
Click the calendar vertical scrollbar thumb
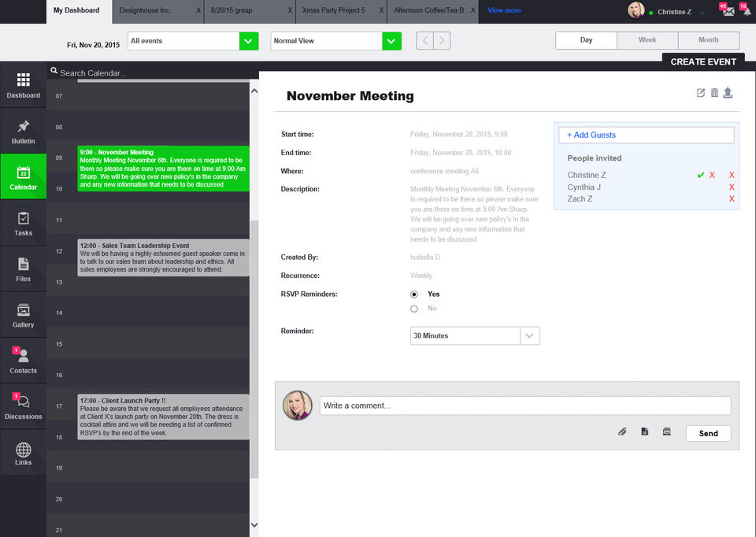(254, 350)
